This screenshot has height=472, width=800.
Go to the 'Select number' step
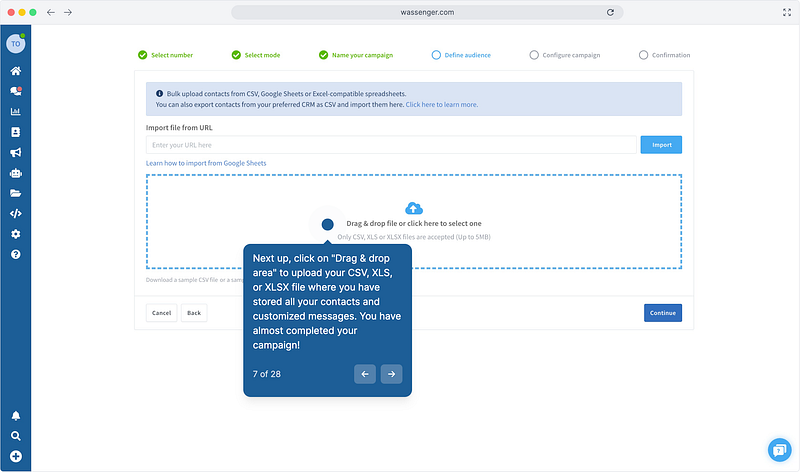click(x=166, y=55)
